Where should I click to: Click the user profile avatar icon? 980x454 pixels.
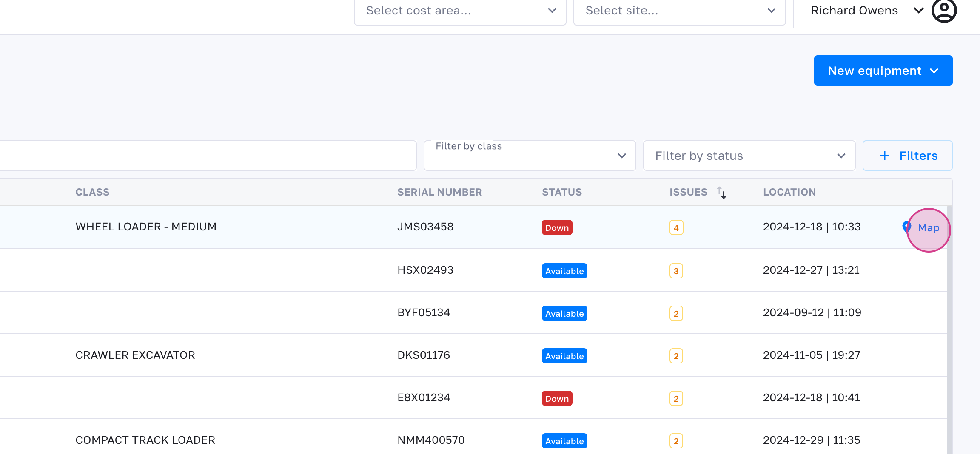tap(944, 10)
